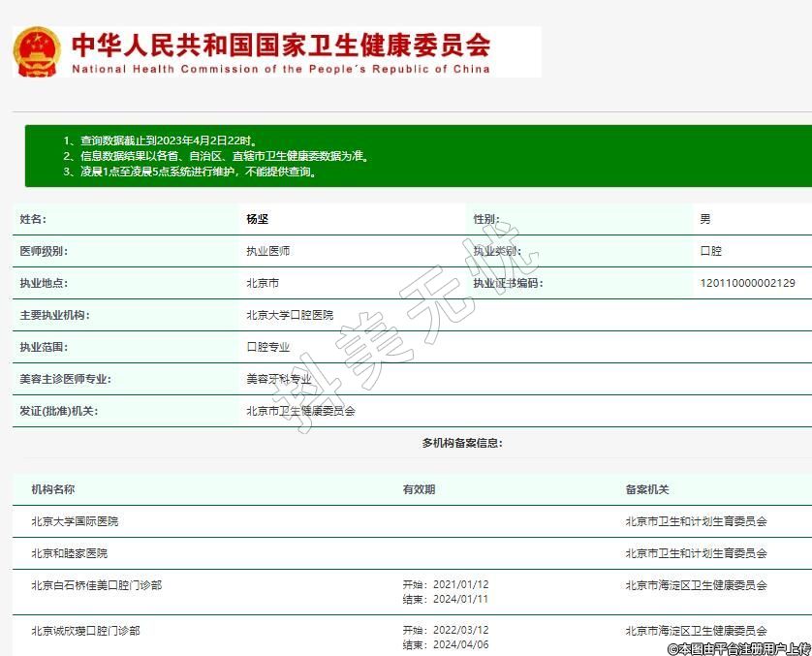Select the name value 杨坚
812x656 pixels.
(257, 219)
